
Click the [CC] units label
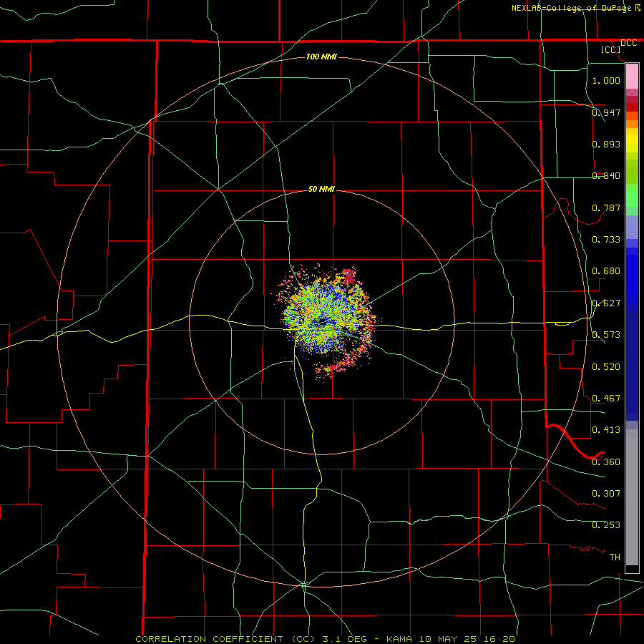tap(611, 49)
